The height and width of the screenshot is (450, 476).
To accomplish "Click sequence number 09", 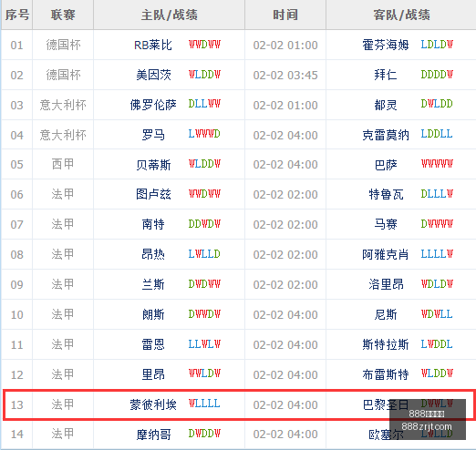I will pos(16,285).
